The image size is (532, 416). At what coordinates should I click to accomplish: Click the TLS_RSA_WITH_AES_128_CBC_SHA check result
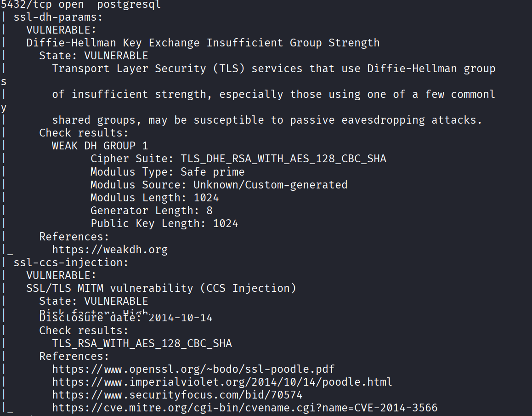142,343
